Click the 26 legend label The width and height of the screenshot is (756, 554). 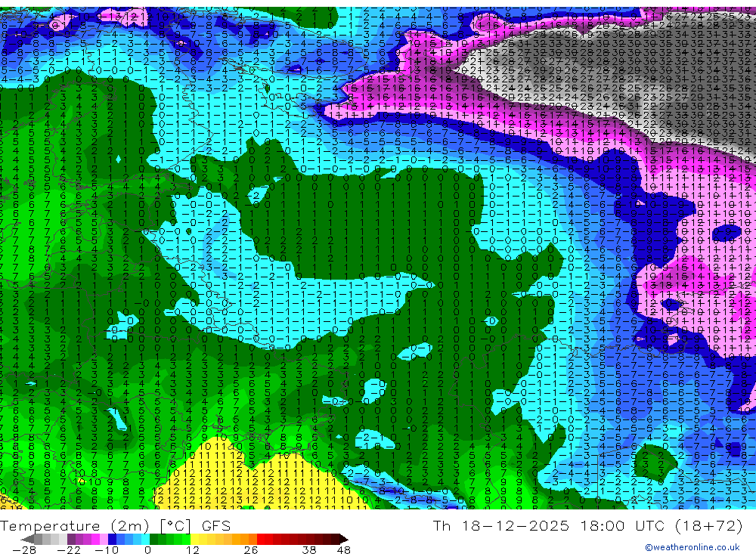[x=251, y=550]
